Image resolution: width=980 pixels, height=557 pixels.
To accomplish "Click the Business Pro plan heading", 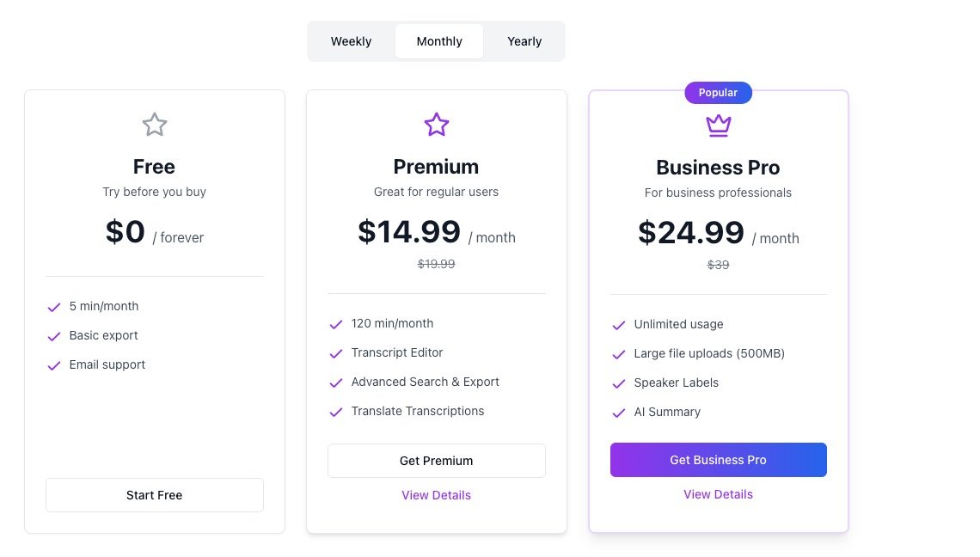I will point(718,167).
